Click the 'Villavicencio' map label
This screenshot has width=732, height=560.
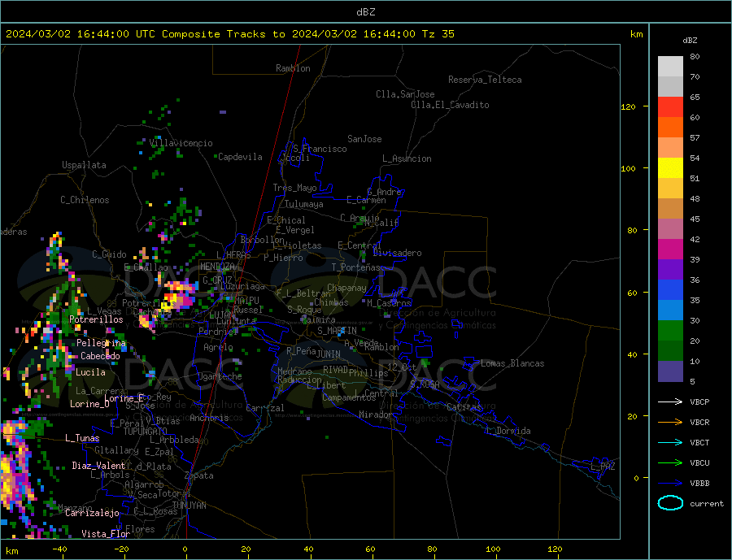coord(181,143)
